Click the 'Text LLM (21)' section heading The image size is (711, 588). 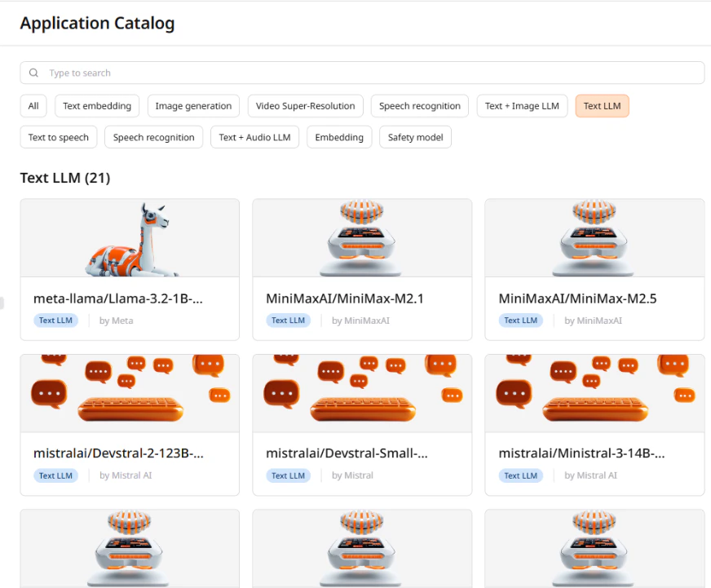coord(65,178)
